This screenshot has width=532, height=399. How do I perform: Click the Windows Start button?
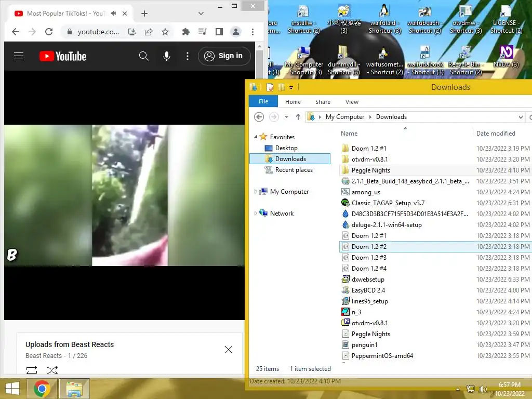12,389
